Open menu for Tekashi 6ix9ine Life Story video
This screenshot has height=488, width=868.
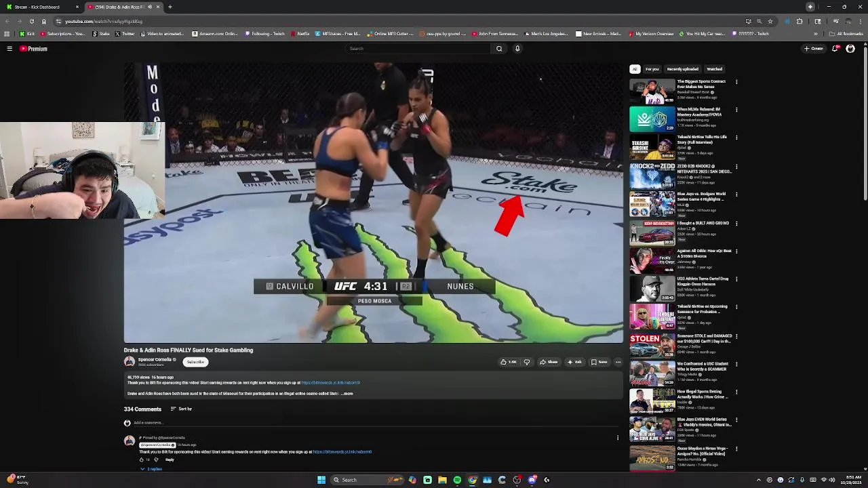click(736, 138)
